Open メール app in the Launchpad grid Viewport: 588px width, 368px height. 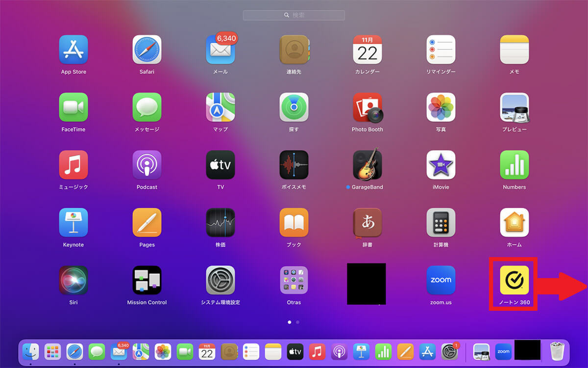point(220,50)
